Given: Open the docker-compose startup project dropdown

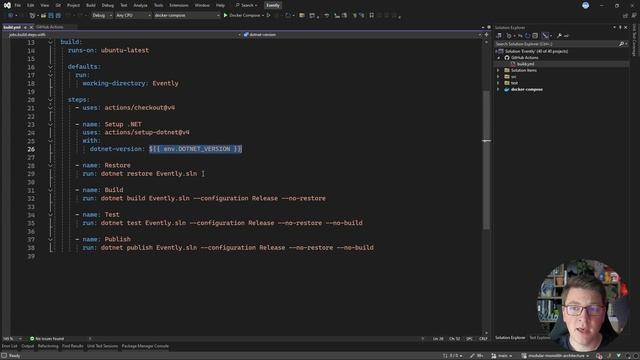Looking at the screenshot, I should [x=187, y=16].
